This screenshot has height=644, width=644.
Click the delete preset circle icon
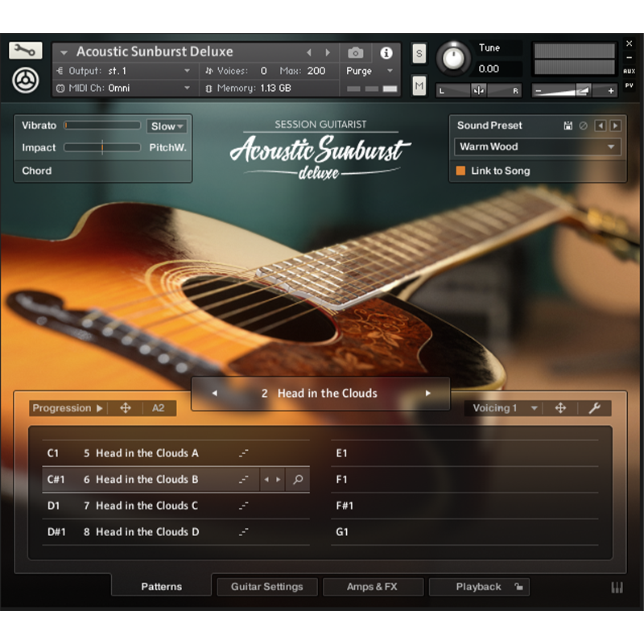[583, 126]
